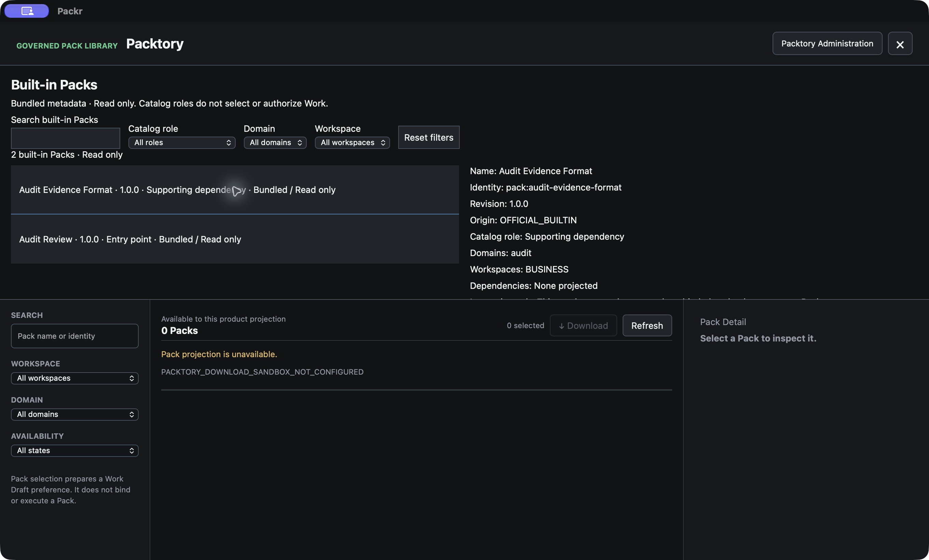Viewport: 929px width, 560px height.
Task: Click Reset filters
Action: [x=429, y=138]
